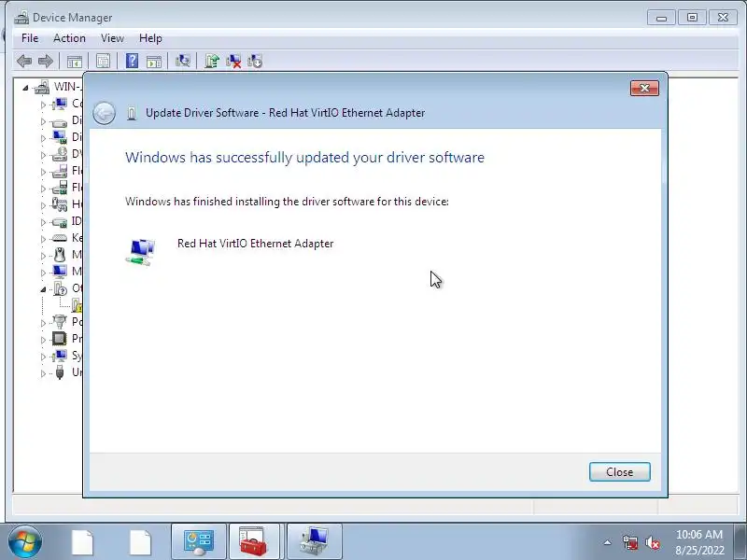Screen dimensions: 747x560
Task: Maximize the Device Manager window
Action: (692, 18)
